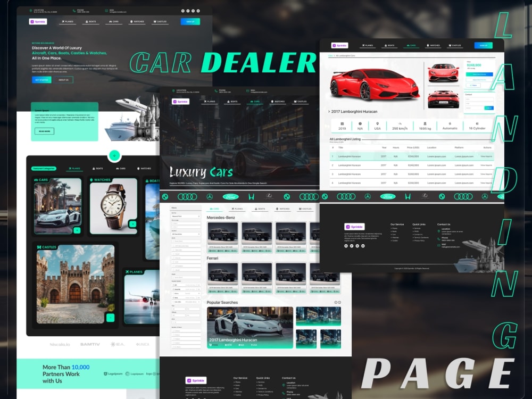Click the Honda logo in the listing page brand strip

click(252, 197)
